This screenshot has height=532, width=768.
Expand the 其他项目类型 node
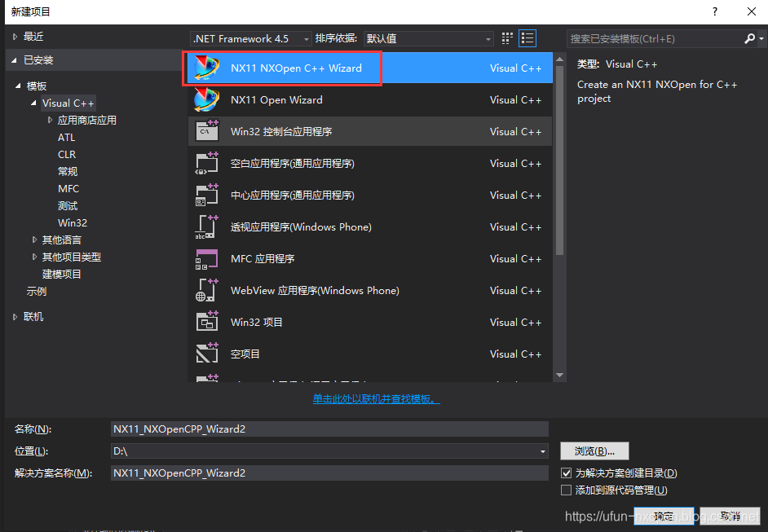[34, 257]
